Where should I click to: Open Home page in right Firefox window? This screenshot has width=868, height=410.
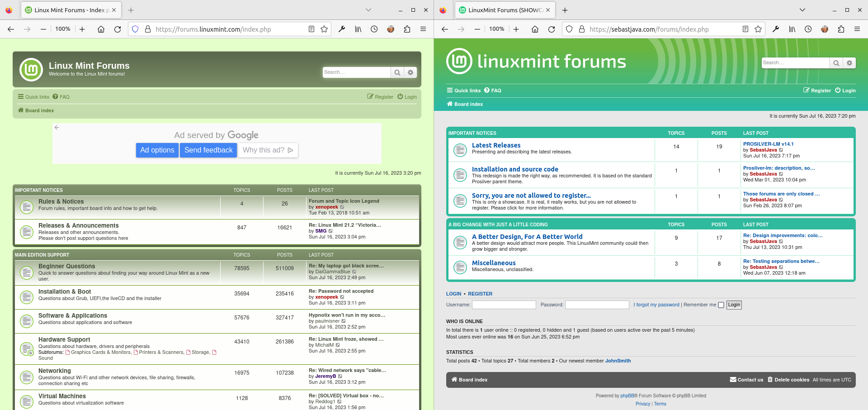[x=535, y=29]
